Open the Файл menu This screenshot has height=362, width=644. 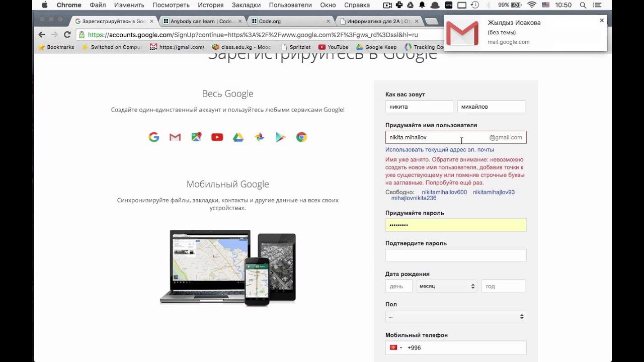98,5
